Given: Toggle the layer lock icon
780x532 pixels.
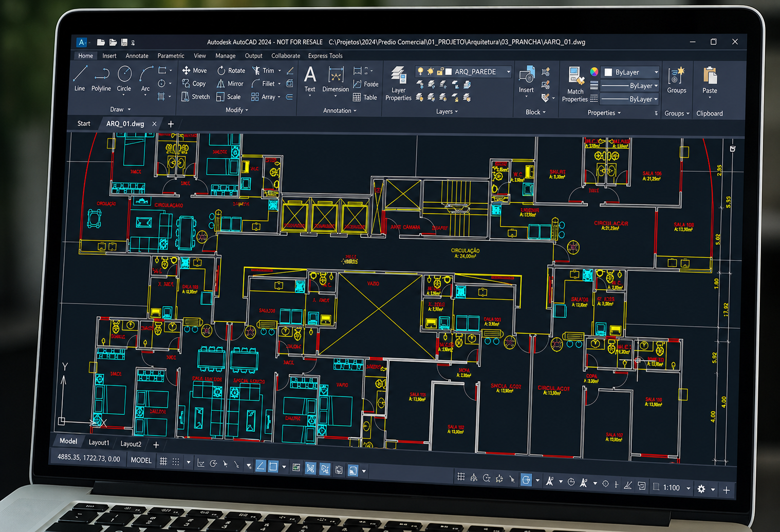Looking at the screenshot, I should point(440,71).
